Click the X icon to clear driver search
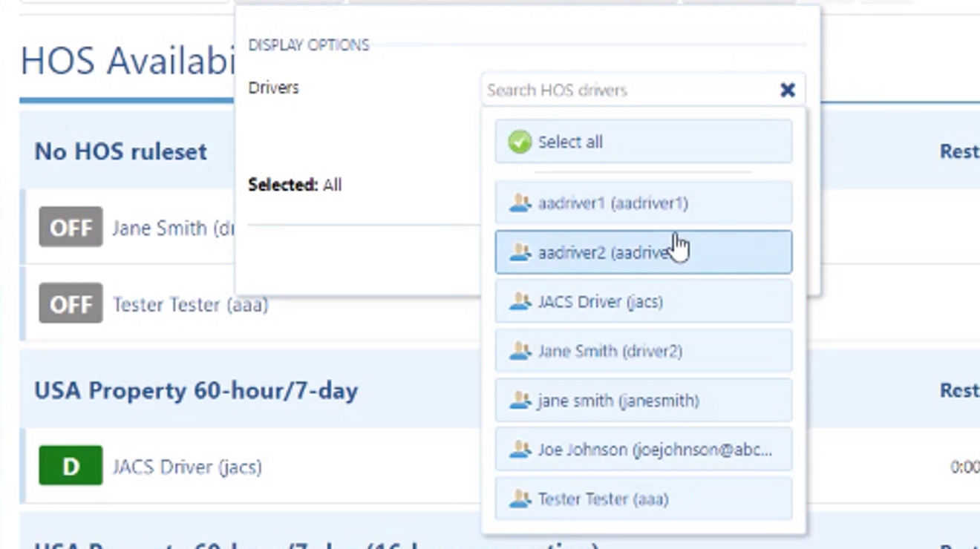The image size is (980, 549). pos(787,90)
